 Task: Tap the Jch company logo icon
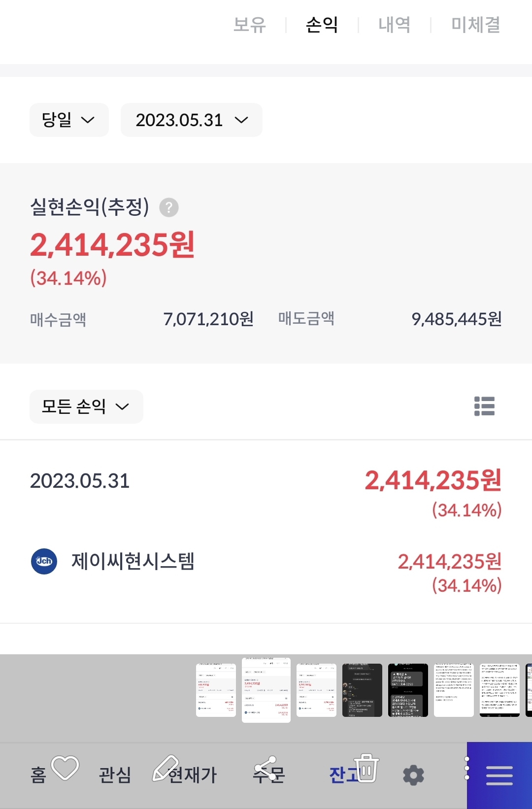44,561
